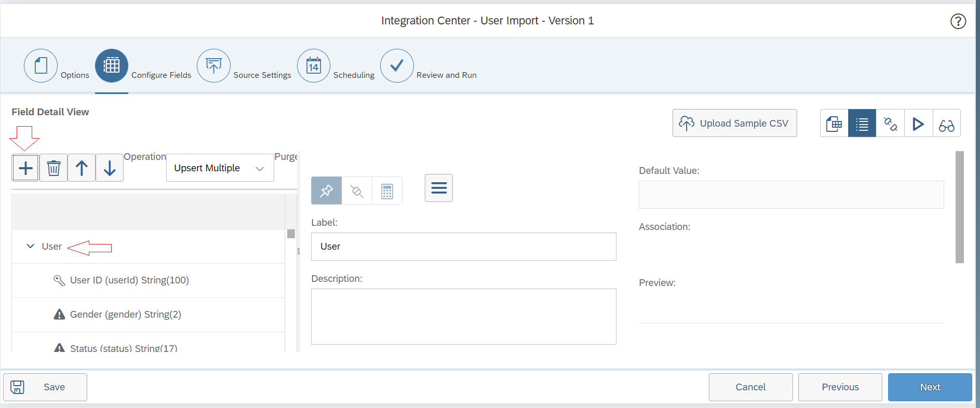This screenshot has height=408, width=980.
Task: Click the Save button
Action: 45,387
